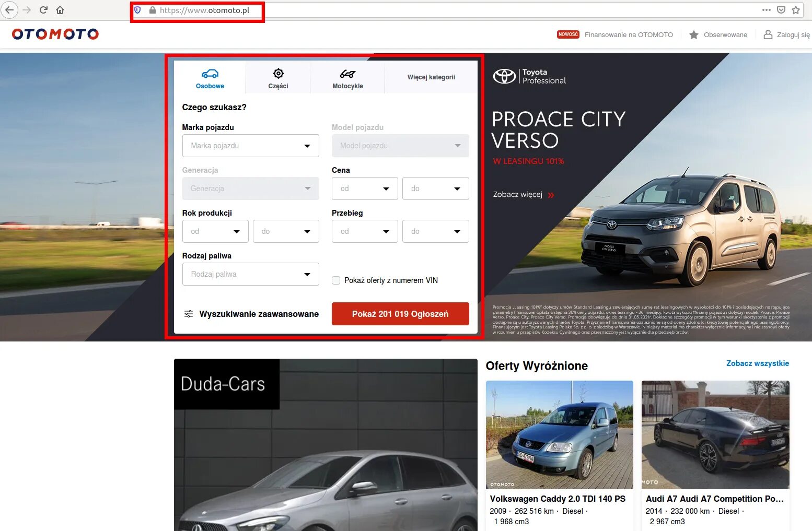Open Przebieg od dropdown
Screen dimensions: 812x531
click(365, 231)
